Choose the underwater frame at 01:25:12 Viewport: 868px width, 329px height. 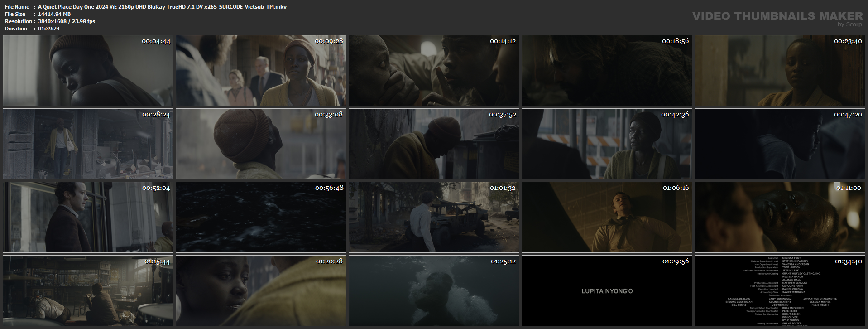pyautogui.click(x=434, y=291)
